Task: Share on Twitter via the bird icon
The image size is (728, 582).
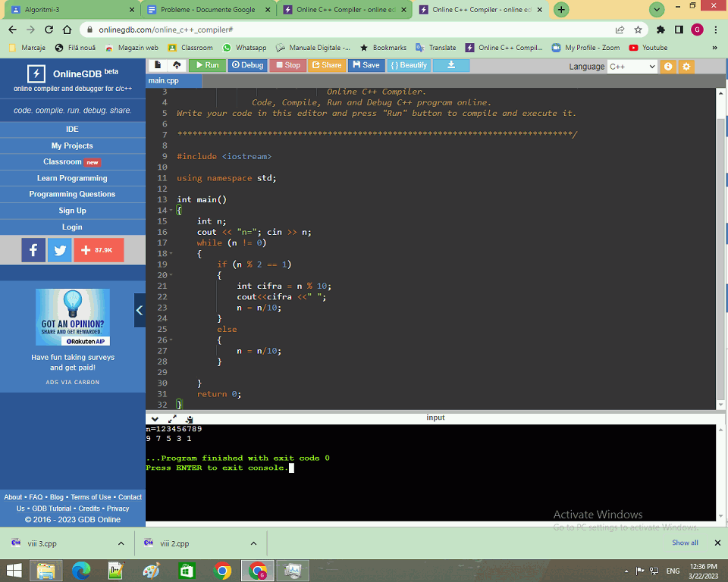Action: click(x=59, y=250)
